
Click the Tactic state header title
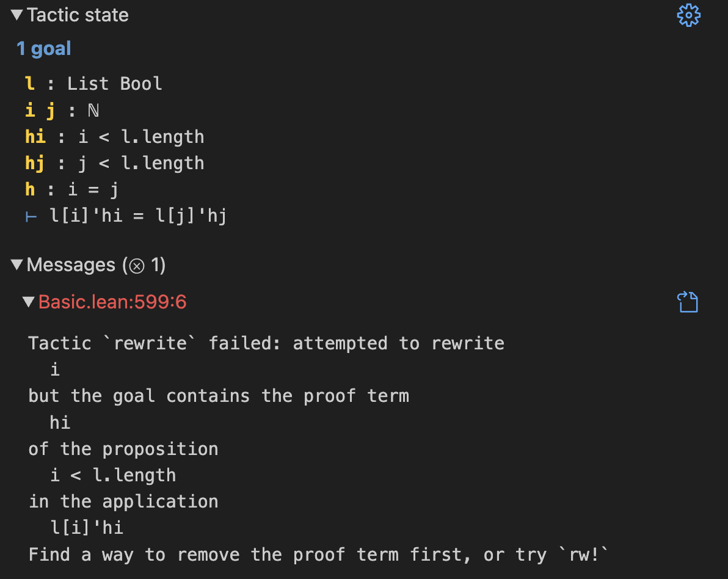[78, 15]
